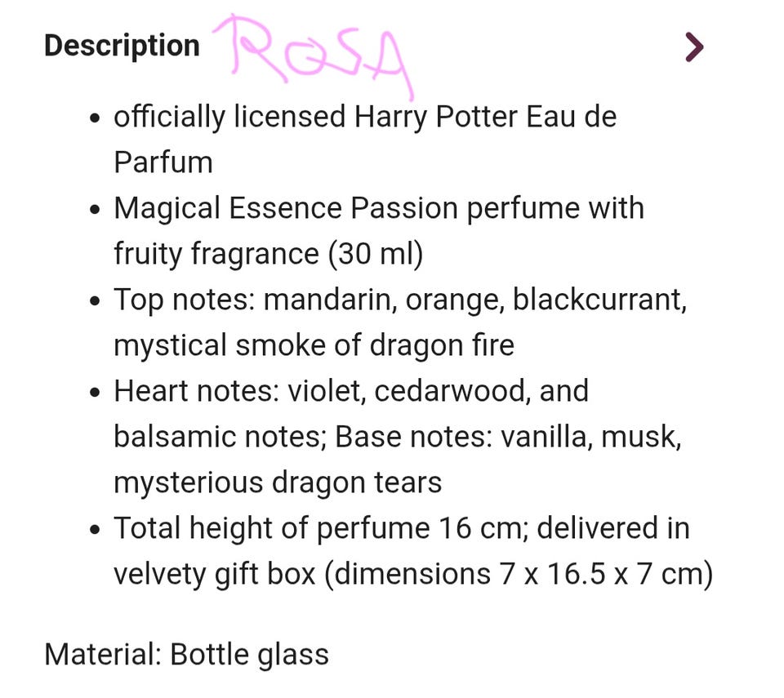Click the Material: Bottle glass text
The height and width of the screenshot is (698, 784).
pos(186,655)
